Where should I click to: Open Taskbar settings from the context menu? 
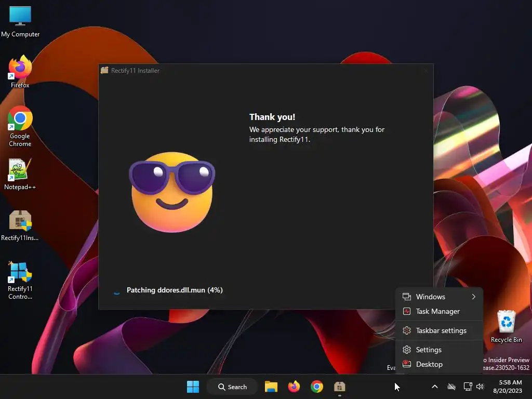tap(439, 331)
